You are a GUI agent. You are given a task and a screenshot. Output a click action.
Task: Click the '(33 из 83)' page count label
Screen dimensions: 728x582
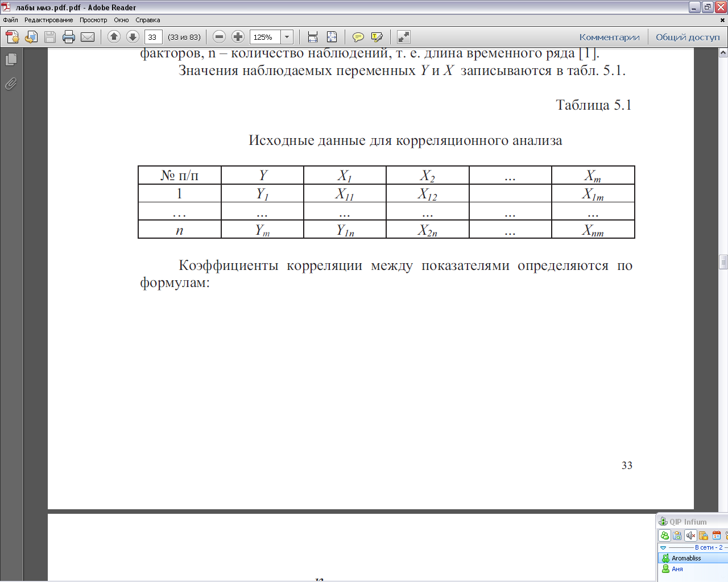coord(184,37)
